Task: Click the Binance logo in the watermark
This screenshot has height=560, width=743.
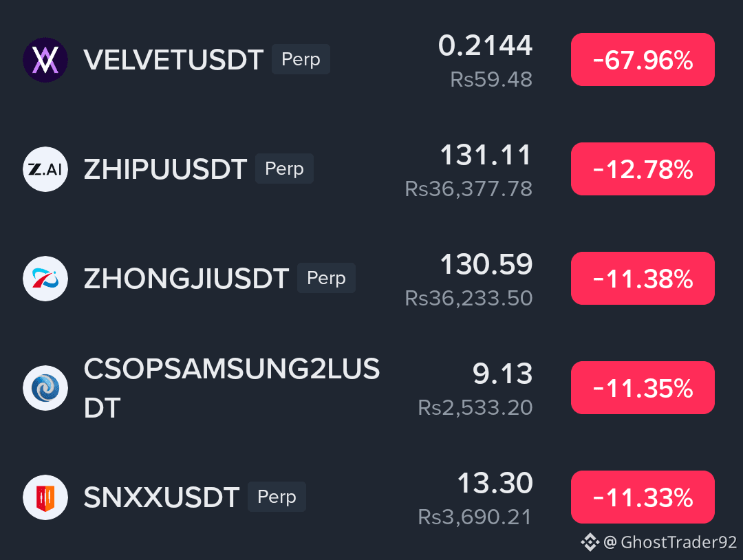Action: 590,542
